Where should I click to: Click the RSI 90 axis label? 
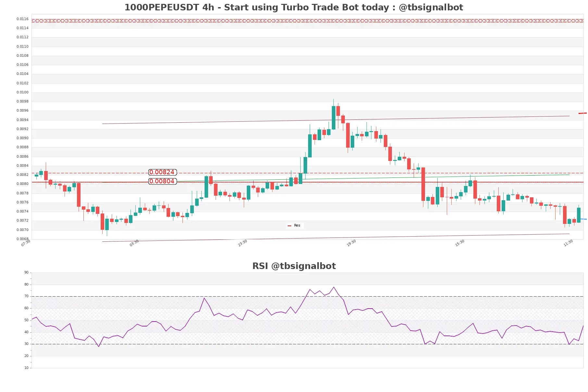click(26, 273)
